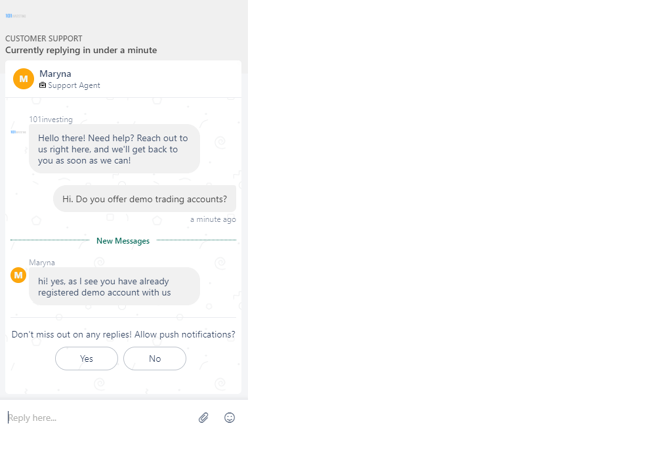This screenshot has height=457, width=660.
Task: Click the New Messages divider label
Action: (123, 241)
